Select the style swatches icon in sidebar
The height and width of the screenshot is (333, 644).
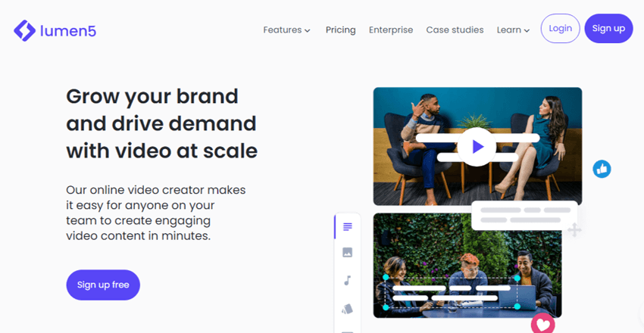(348, 308)
